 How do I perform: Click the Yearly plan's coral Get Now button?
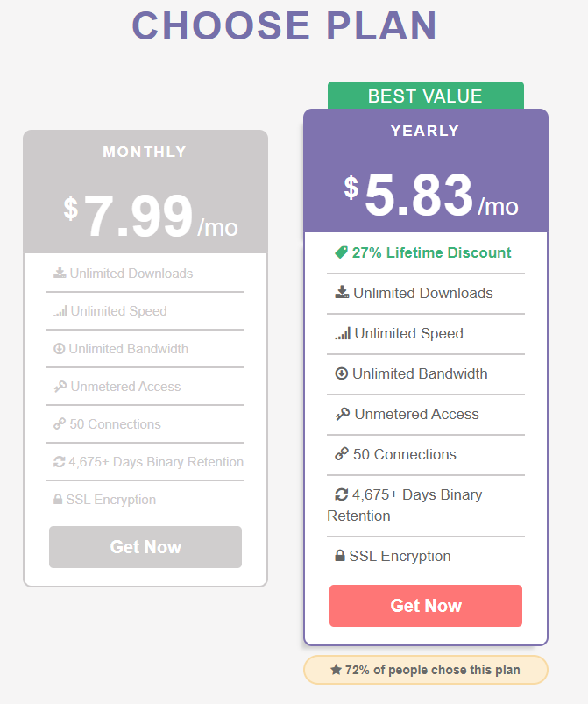426,606
